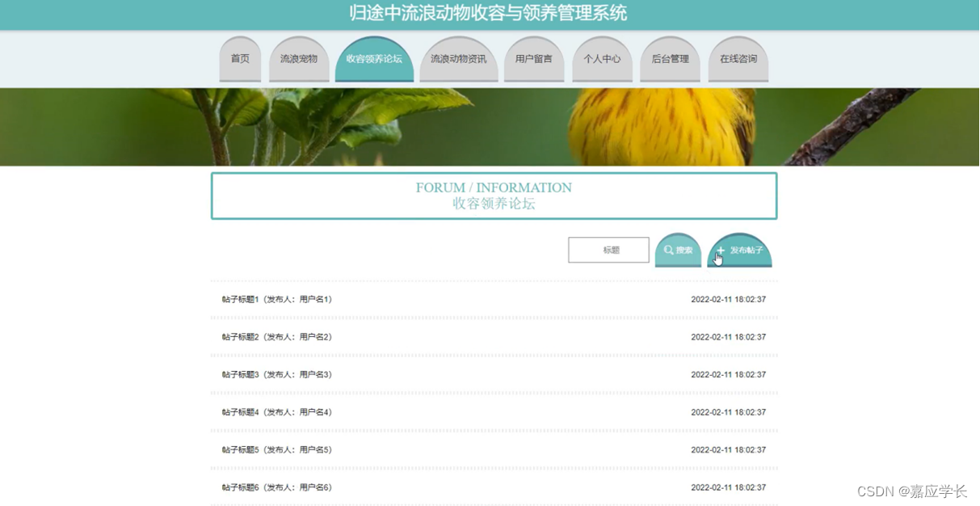980x506 pixels.
Task: Open post 帖子标题6 by 用户名6
Action: [277, 487]
